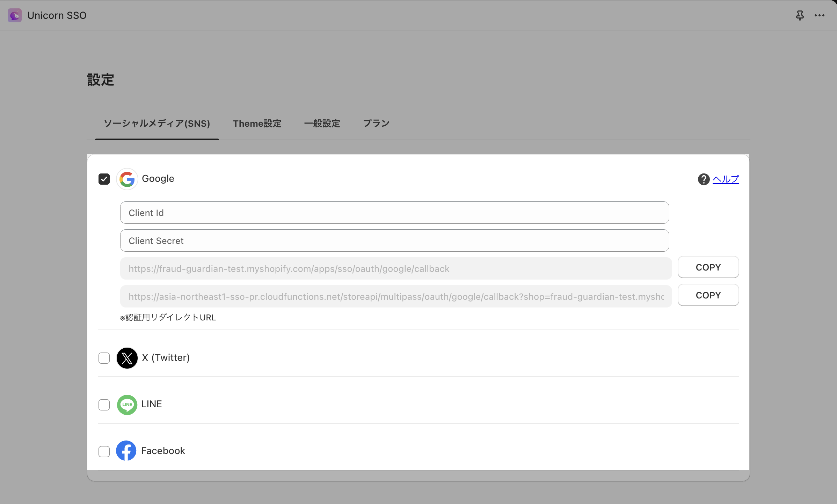The width and height of the screenshot is (837, 504).
Task: Pin the app using the pin icon
Action: click(800, 15)
